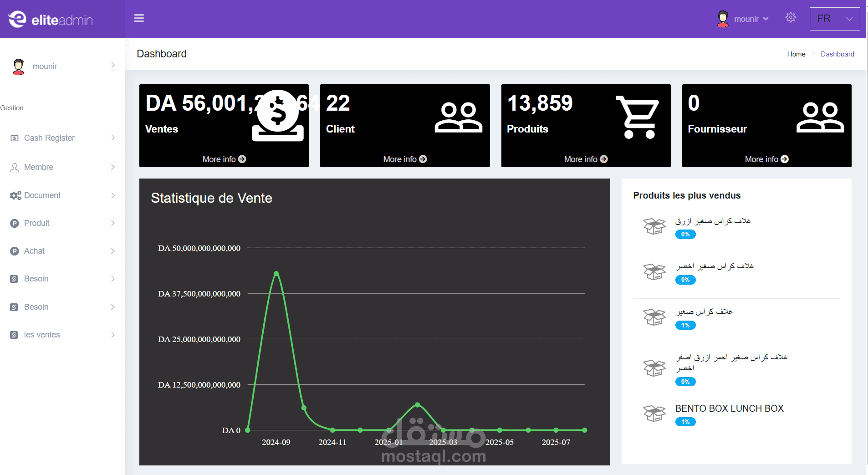Expand the mounir profile chevron in sidebar
Image resolution: width=868 pixels, height=475 pixels.
click(x=113, y=65)
